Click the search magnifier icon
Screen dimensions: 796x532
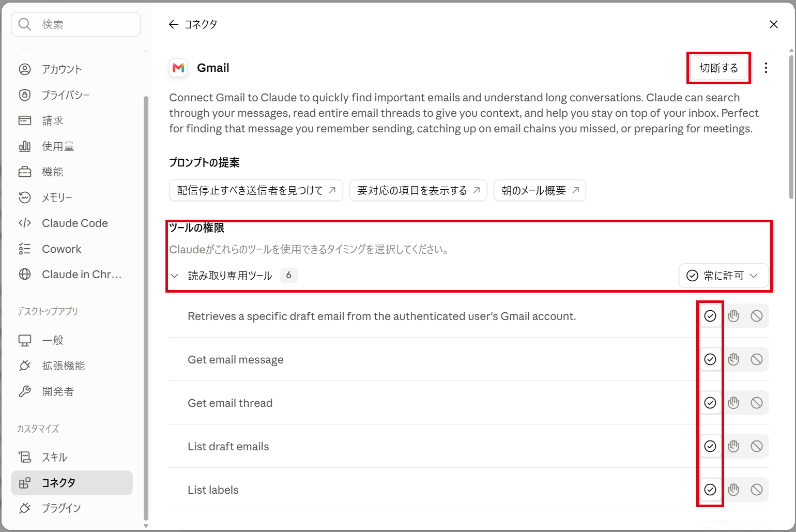coord(24,24)
